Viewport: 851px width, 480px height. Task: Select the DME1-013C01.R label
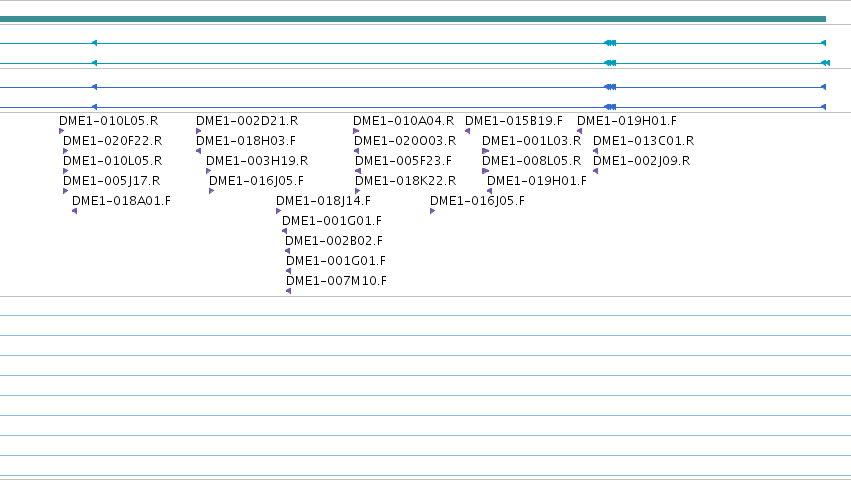644,141
